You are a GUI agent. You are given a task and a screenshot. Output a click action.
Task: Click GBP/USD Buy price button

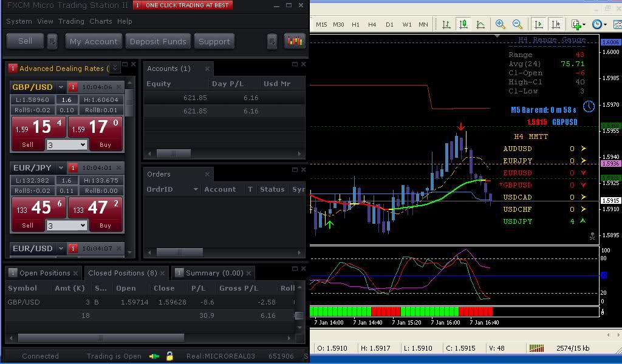(x=96, y=133)
